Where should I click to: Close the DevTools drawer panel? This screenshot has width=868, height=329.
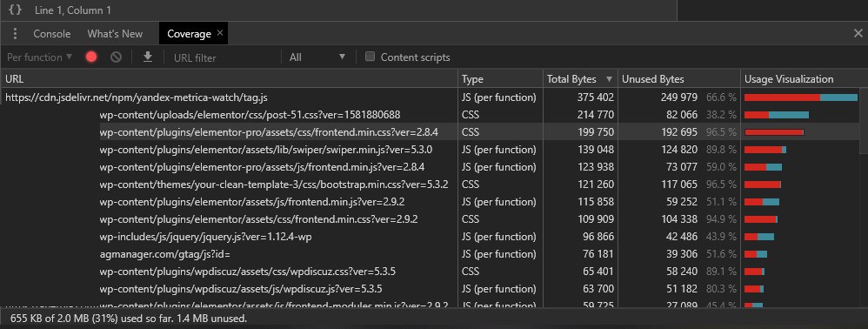(x=858, y=34)
